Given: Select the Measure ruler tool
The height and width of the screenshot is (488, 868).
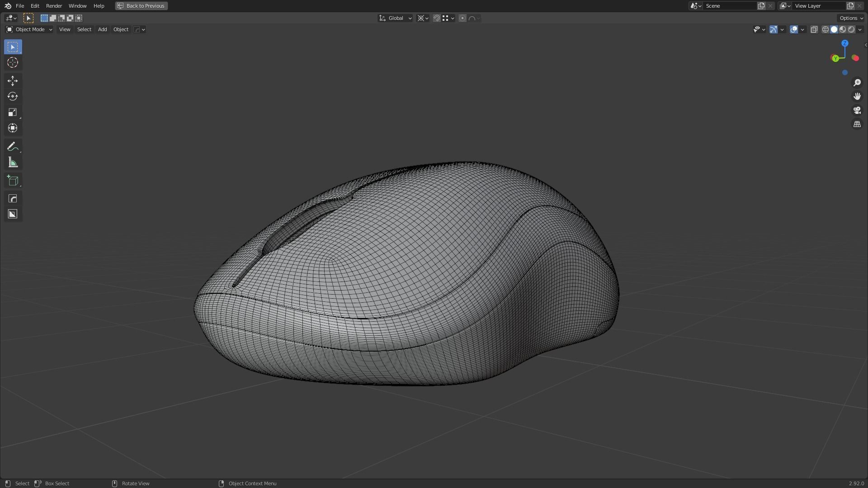Looking at the screenshot, I should click(13, 162).
